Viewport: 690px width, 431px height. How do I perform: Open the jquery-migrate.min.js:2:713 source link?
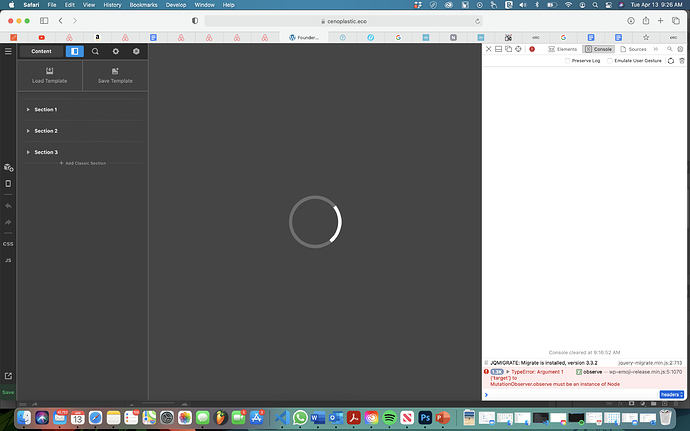click(x=650, y=363)
